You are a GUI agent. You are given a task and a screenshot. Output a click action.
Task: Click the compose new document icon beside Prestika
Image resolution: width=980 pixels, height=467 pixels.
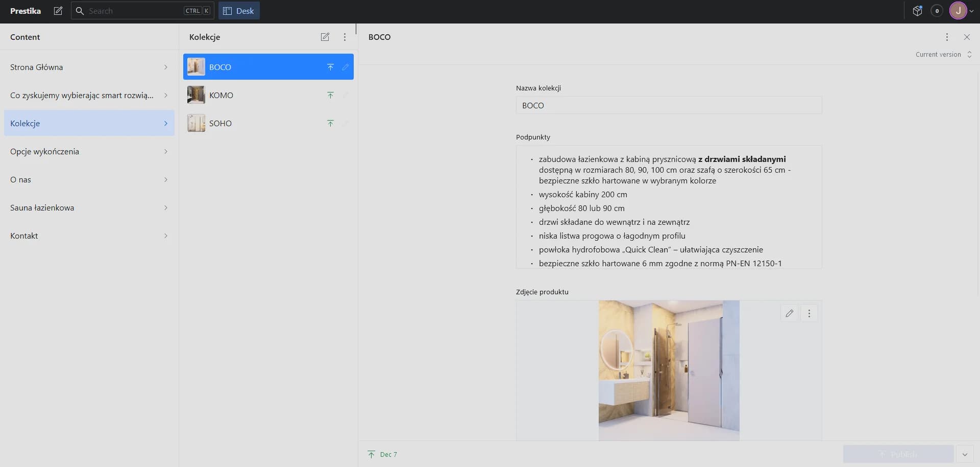[58, 11]
